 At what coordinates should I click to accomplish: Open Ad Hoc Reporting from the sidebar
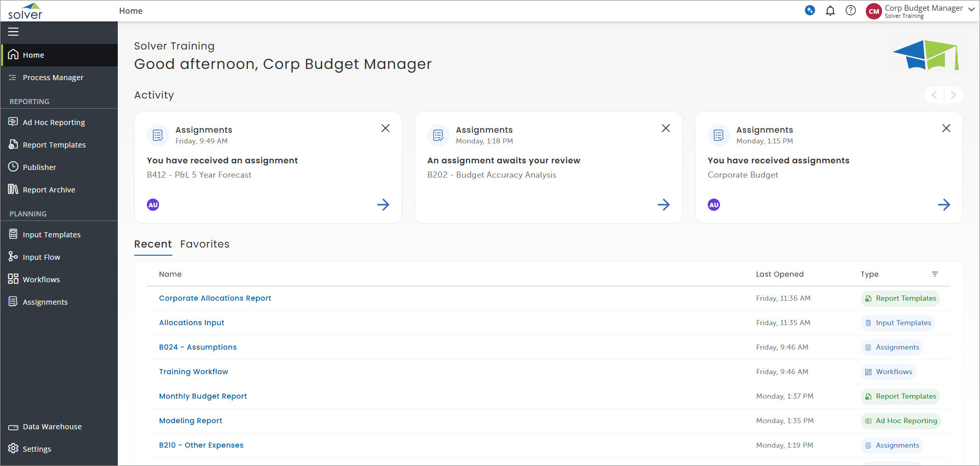pos(13,122)
